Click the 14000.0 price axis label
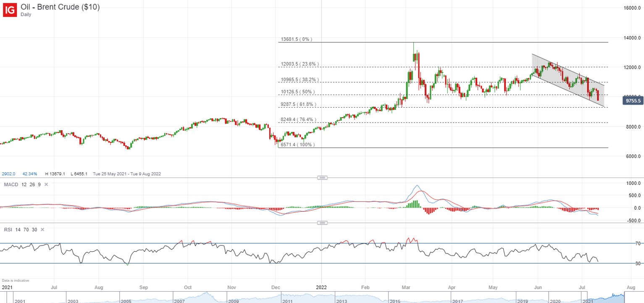The width and height of the screenshot is (644, 303). (631, 38)
